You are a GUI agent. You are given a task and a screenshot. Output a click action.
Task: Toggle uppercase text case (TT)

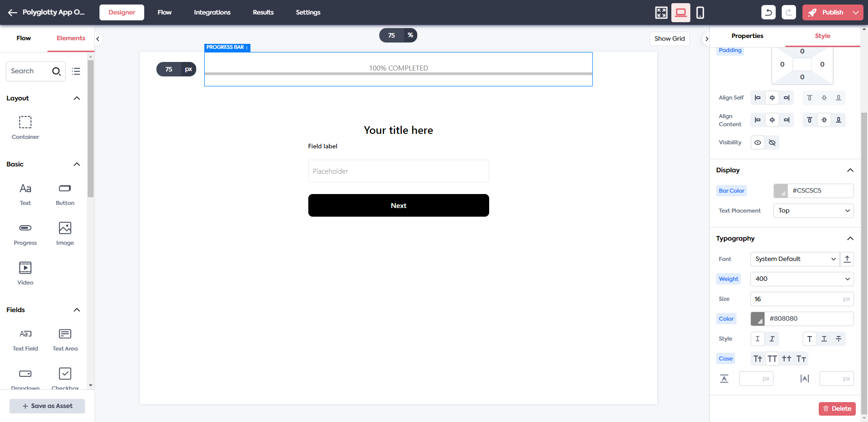click(x=773, y=358)
